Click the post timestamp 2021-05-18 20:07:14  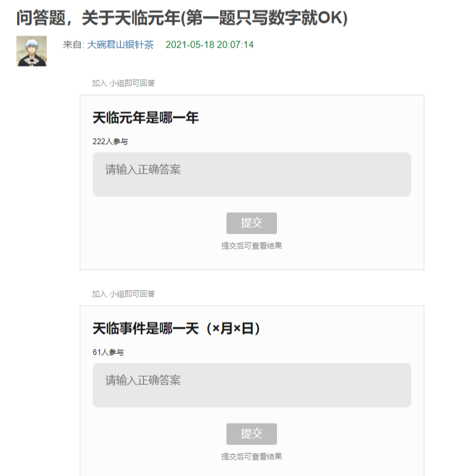209,45
